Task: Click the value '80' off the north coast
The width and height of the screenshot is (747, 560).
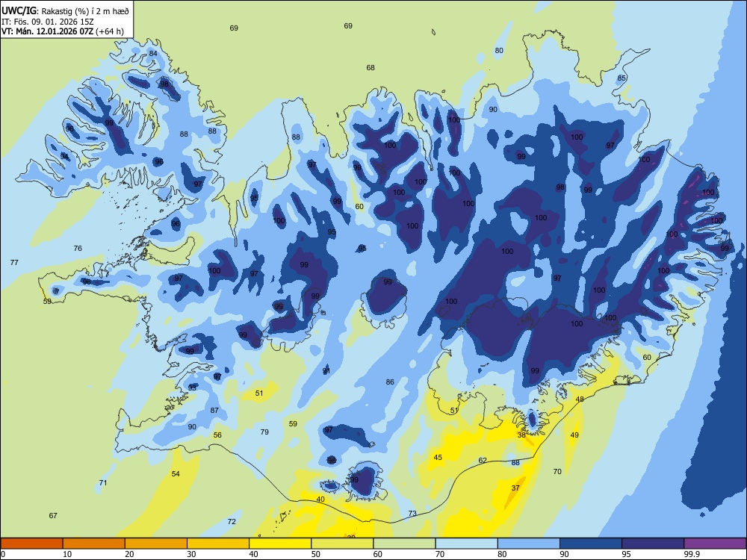Action: tap(499, 51)
